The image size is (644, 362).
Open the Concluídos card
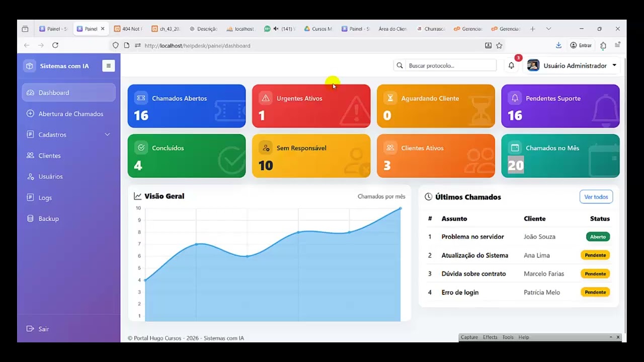pyautogui.click(x=187, y=156)
